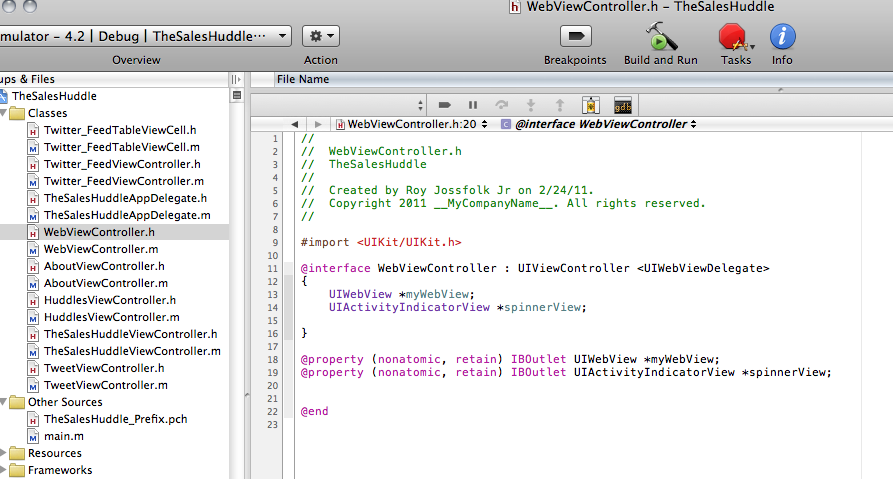Click UIWebViewDelegate in the interface line
Viewport: 893px width, 479px height.
pos(703,268)
